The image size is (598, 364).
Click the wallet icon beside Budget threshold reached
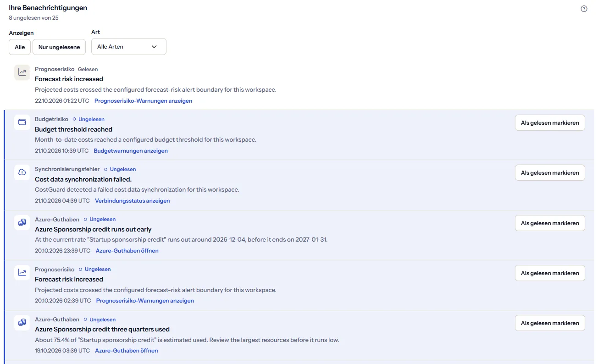(22, 122)
